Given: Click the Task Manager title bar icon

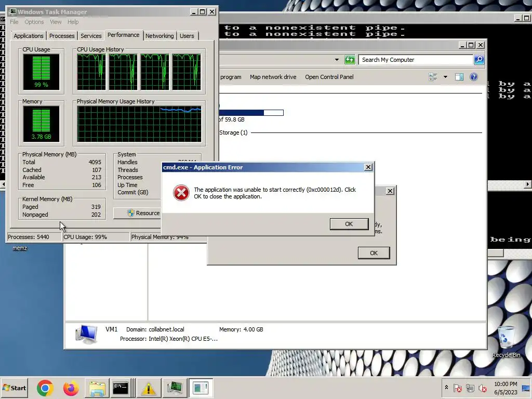Looking at the screenshot, I should (13, 12).
